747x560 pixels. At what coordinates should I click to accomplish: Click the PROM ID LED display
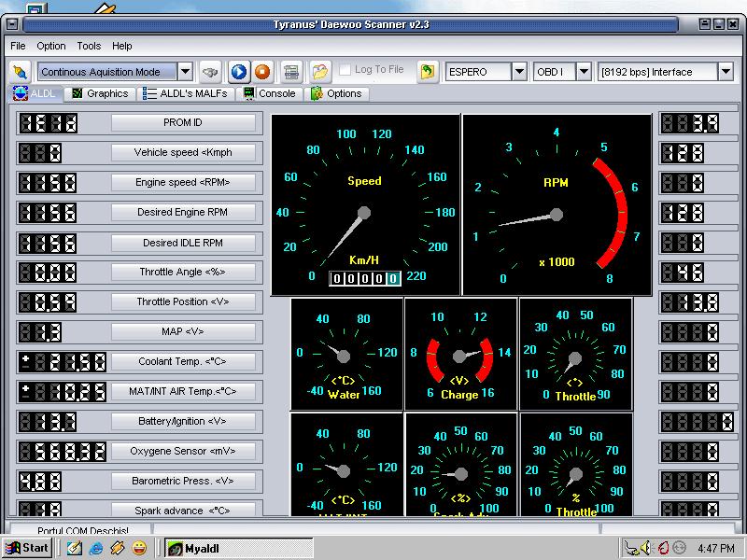pos(49,123)
